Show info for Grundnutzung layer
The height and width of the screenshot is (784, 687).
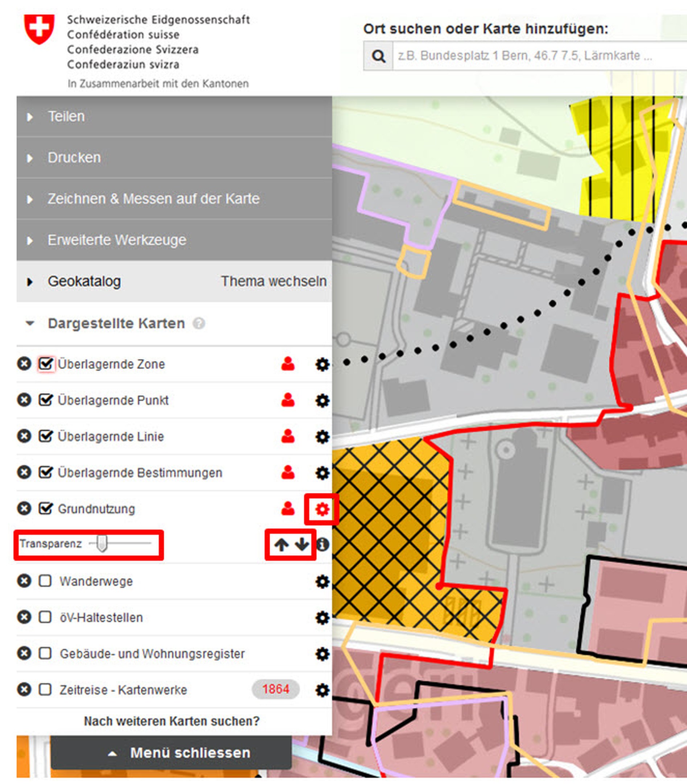(323, 544)
